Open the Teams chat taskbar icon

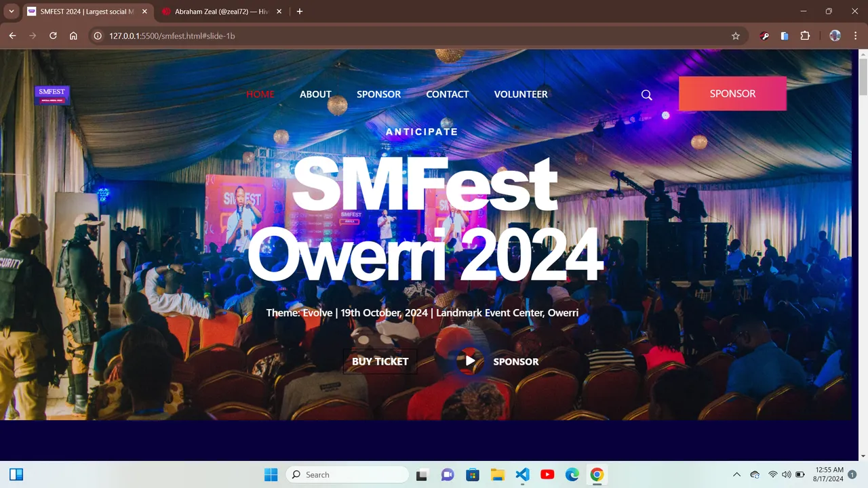pyautogui.click(x=448, y=474)
